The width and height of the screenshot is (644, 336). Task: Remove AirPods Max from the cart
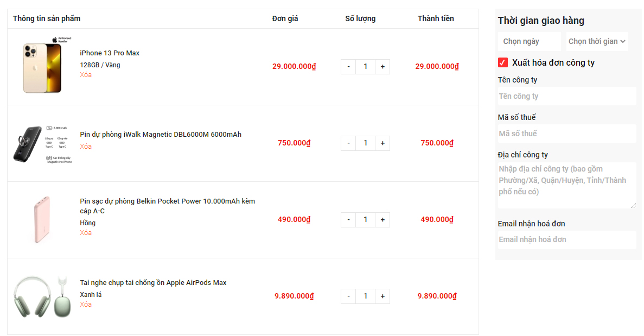(86, 305)
